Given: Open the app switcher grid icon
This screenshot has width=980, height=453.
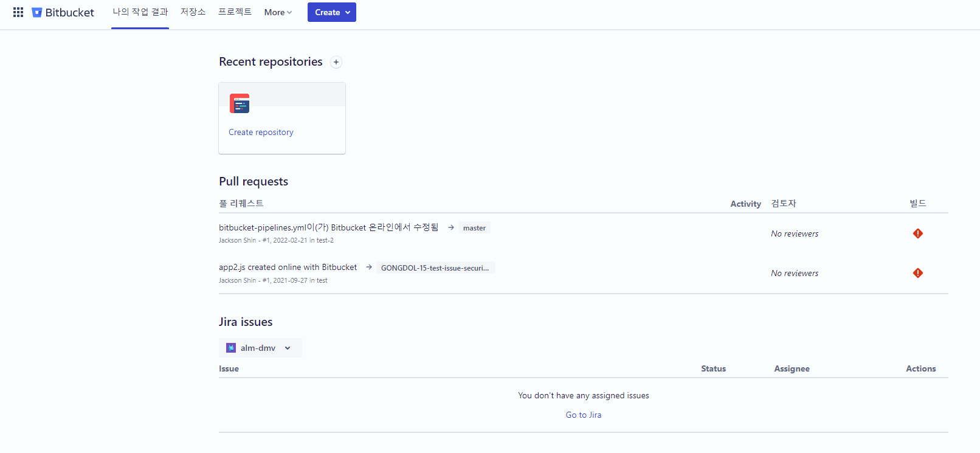Looking at the screenshot, I should tap(18, 12).
